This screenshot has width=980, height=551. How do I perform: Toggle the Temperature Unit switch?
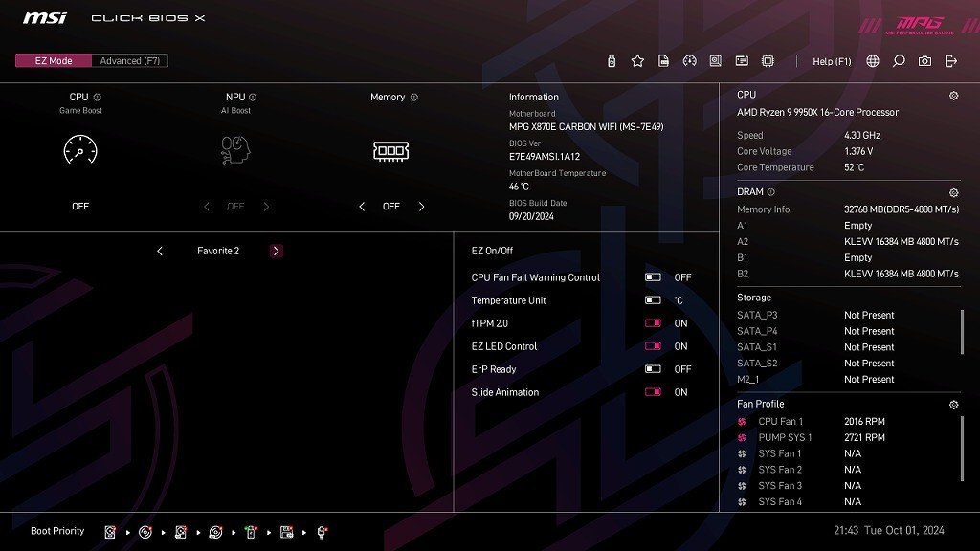pyautogui.click(x=653, y=299)
